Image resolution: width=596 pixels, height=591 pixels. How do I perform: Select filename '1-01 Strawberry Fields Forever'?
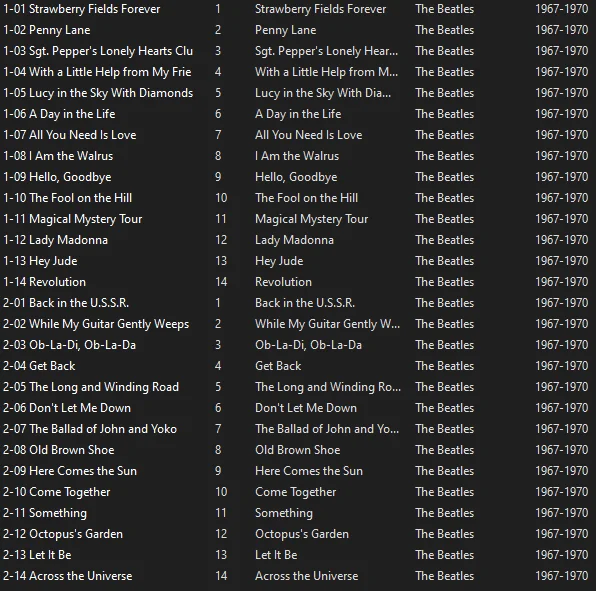click(82, 9)
